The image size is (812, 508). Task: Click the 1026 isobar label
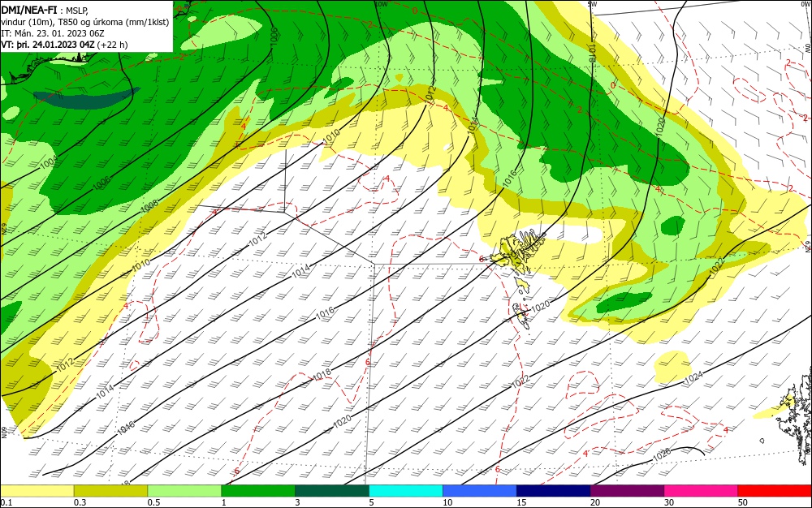coord(661,454)
